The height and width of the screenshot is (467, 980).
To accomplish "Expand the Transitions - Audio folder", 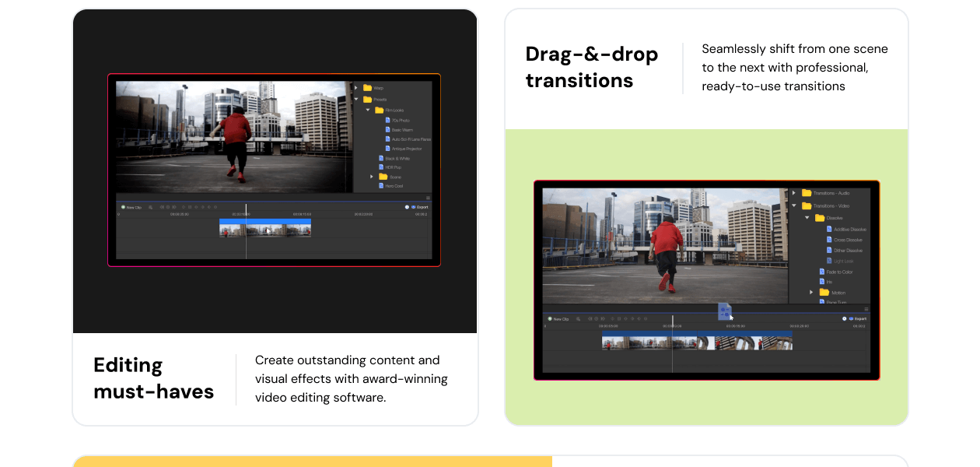I will coord(793,193).
